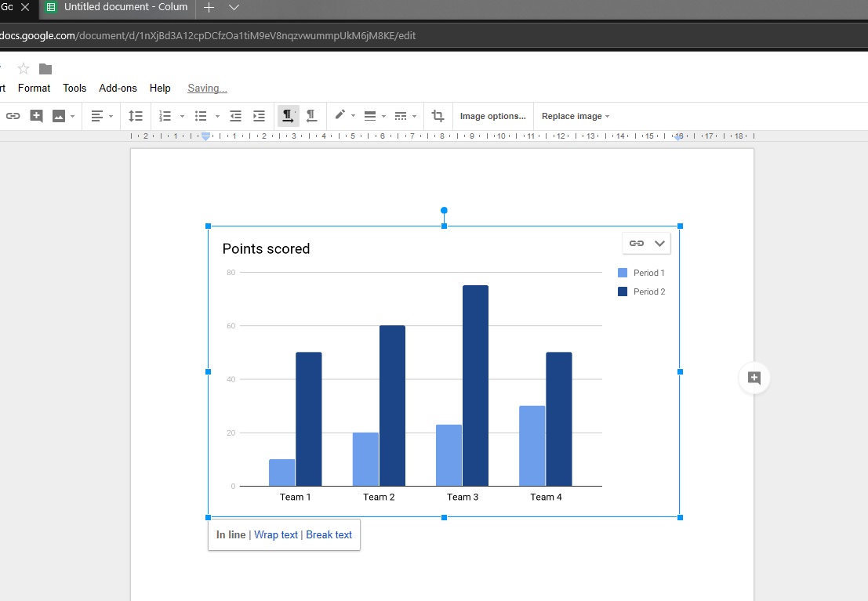The height and width of the screenshot is (601, 868).
Task: Open the Add-ons menu
Action: click(118, 88)
